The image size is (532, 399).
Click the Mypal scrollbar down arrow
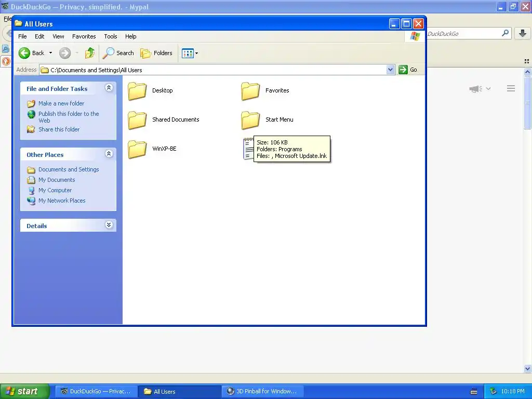pos(527,368)
